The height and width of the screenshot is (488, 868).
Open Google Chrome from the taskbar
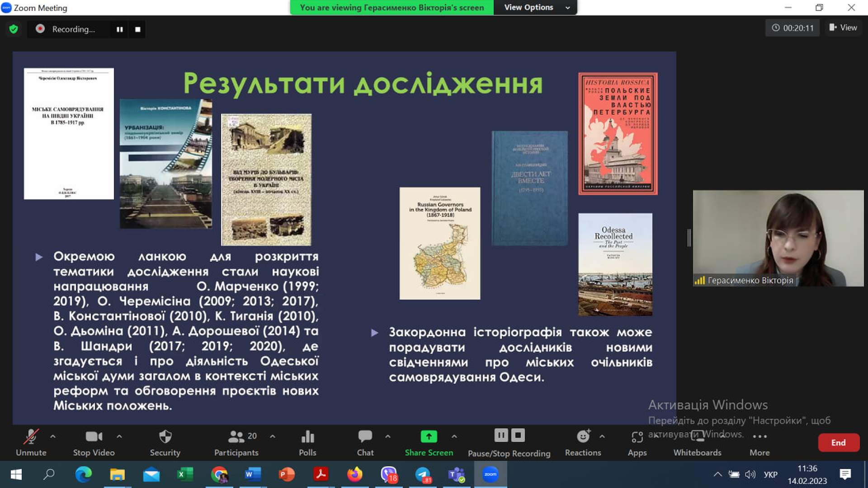pyautogui.click(x=219, y=474)
